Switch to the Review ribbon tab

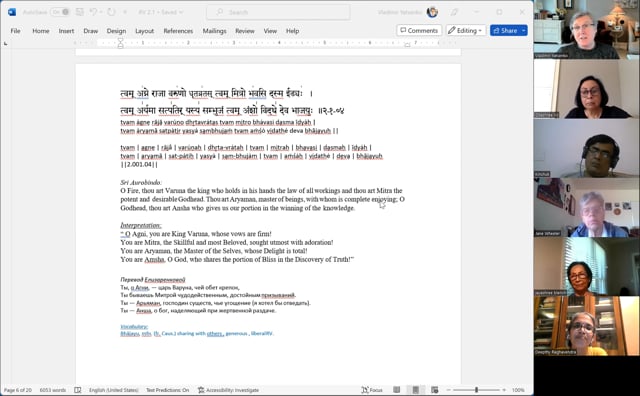pyautogui.click(x=245, y=31)
